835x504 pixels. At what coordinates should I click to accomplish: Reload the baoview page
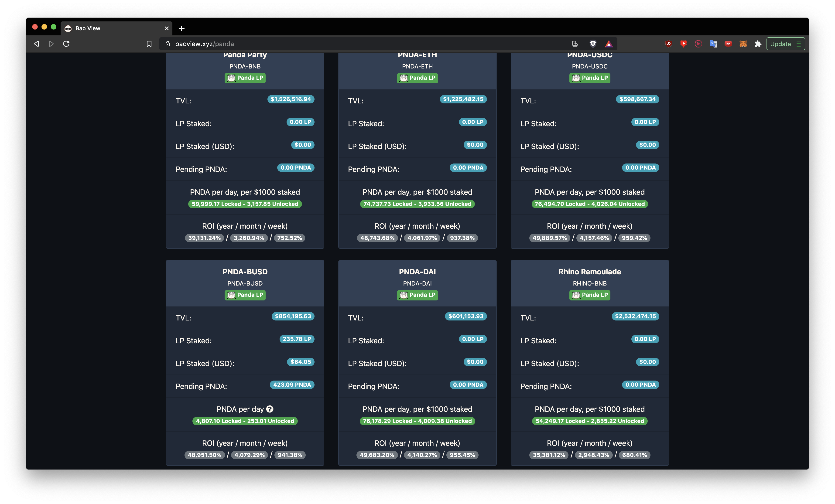pos(66,44)
